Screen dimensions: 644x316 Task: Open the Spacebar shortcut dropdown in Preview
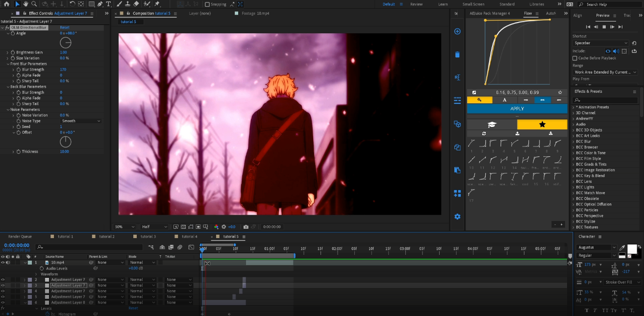click(601, 43)
